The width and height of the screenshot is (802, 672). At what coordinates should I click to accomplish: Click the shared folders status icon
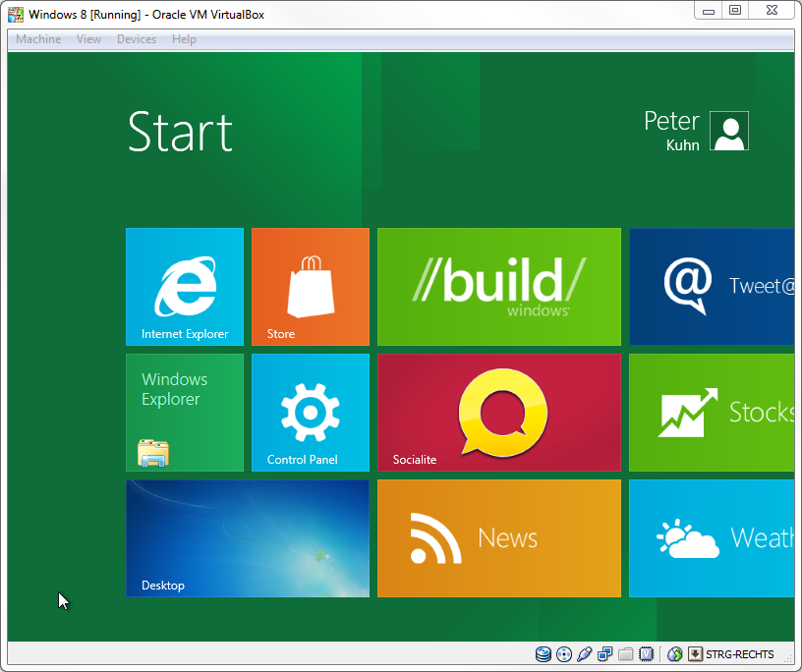click(x=626, y=654)
